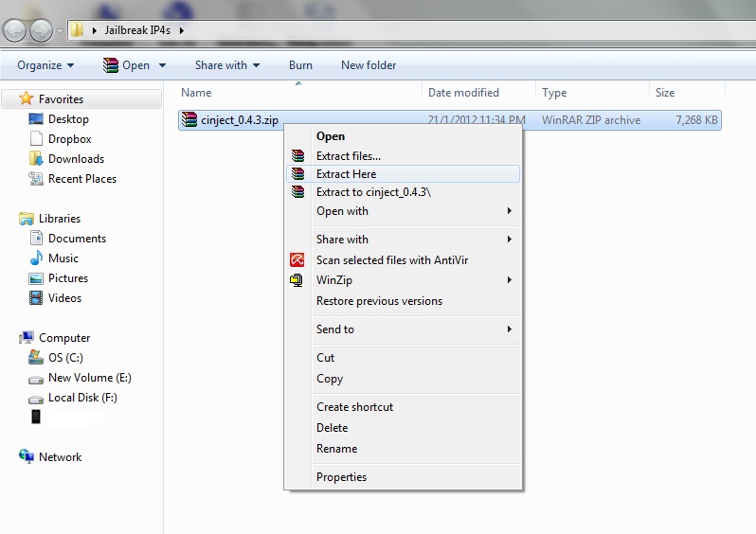
Task: Click the Documents library icon
Action: click(x=36, y=238)
